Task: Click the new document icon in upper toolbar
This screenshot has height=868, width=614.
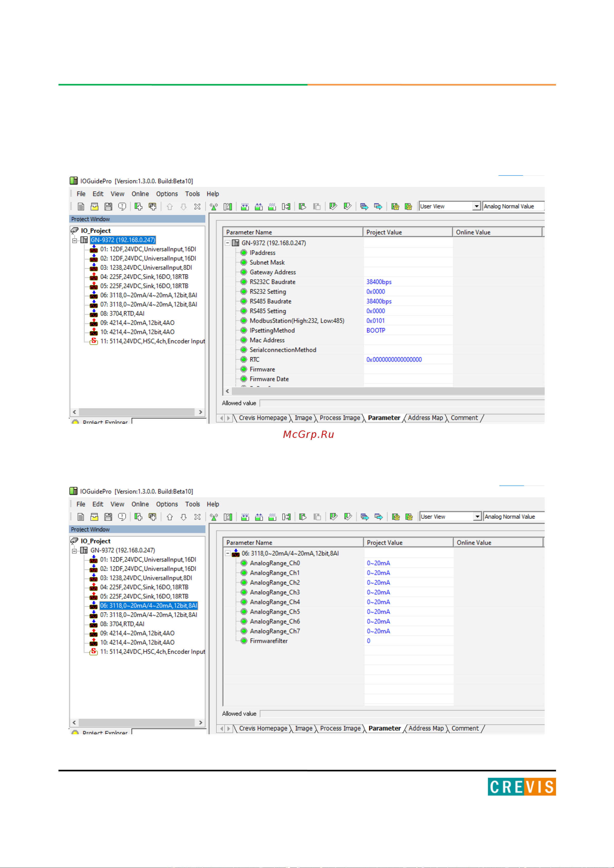Action: coord(80,206)
